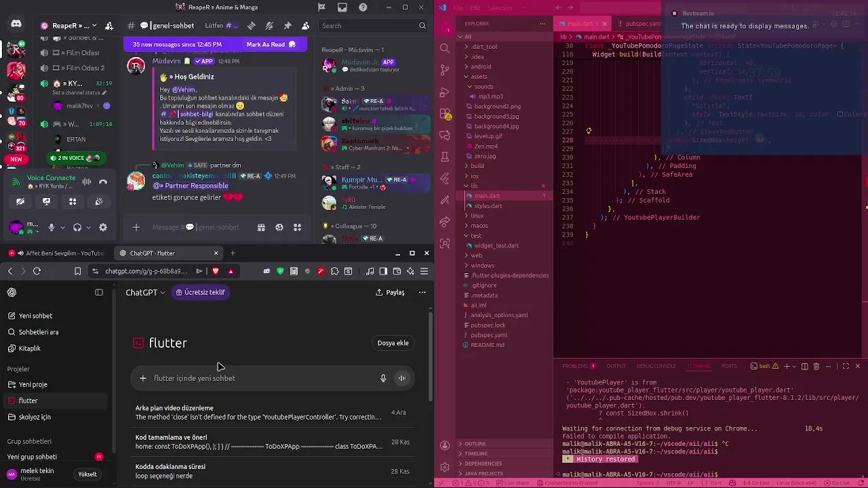Click Yükselt upgrade button

tap(87, 474)
